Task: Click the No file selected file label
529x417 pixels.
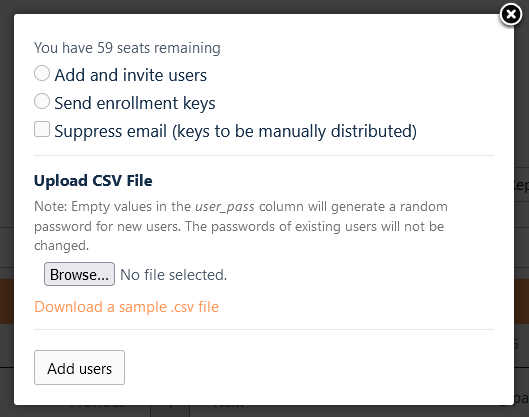Action: click(x=174, y=275)
